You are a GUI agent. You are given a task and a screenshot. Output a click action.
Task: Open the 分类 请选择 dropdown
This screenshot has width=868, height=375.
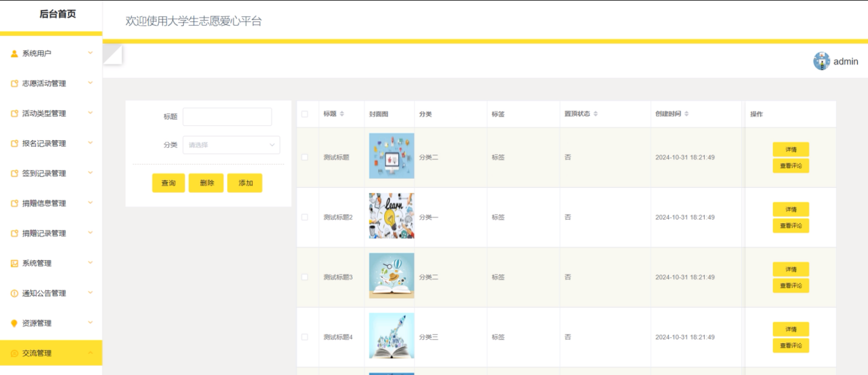pos(231,145)
